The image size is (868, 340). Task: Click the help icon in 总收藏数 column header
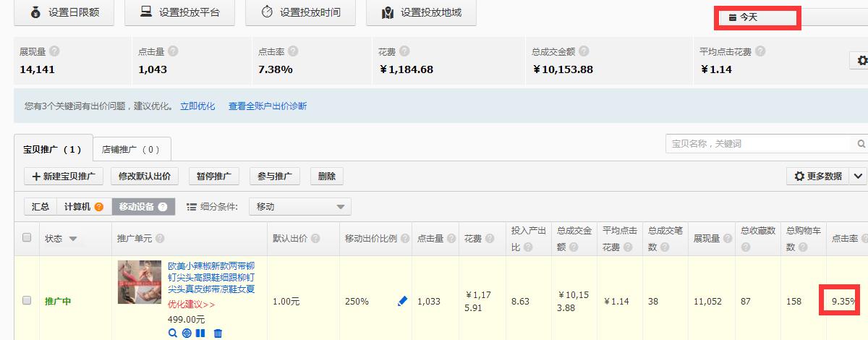coord(747,247)
